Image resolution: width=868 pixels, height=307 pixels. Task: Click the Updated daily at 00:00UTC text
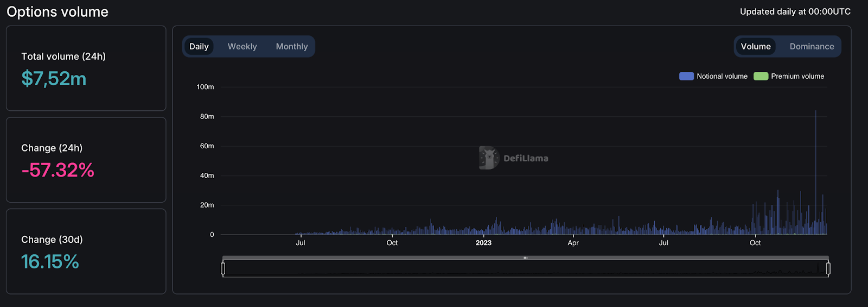tap(795, 11)
